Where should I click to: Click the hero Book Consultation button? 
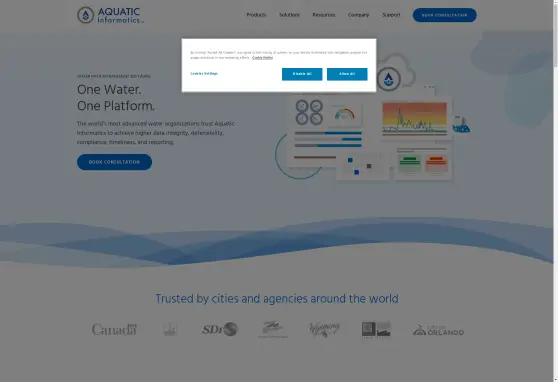click(114, 162)
